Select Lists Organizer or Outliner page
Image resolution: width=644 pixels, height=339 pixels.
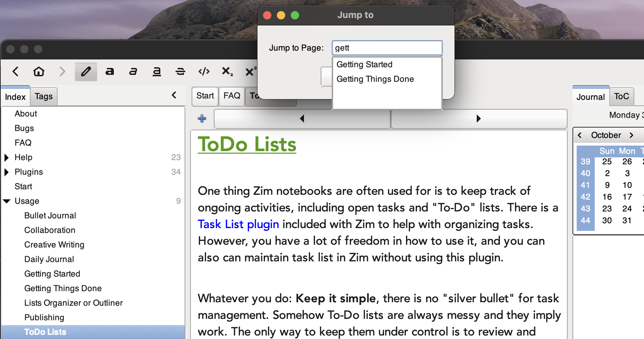pyautogui.click(x=74, y=303)
